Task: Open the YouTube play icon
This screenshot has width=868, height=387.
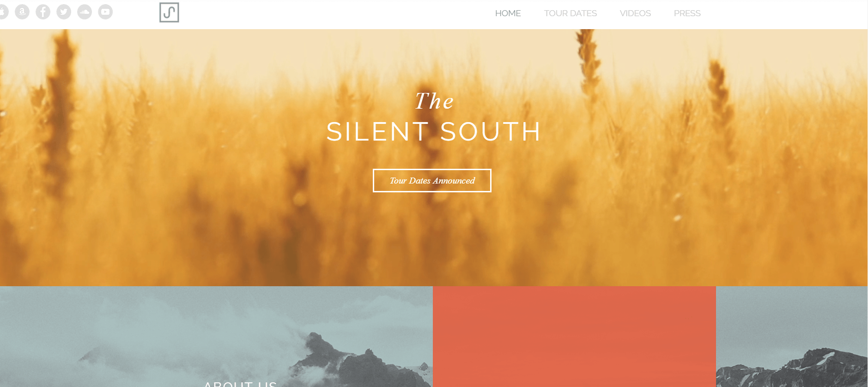Action: pos(105,12)
